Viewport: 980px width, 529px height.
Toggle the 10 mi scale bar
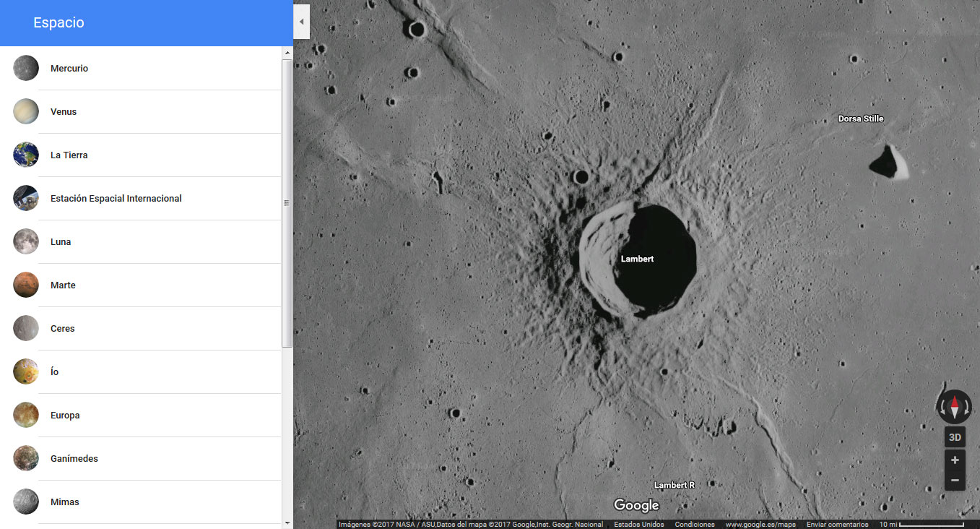pos(922,525)
